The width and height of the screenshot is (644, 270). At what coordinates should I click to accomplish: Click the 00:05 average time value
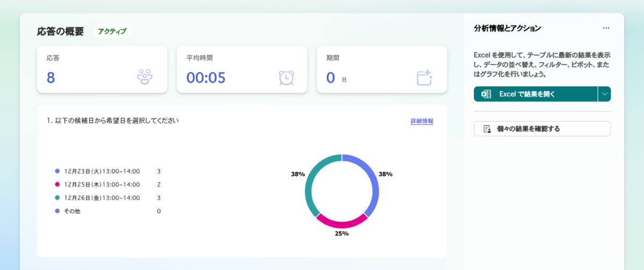[x=206, y=78]
